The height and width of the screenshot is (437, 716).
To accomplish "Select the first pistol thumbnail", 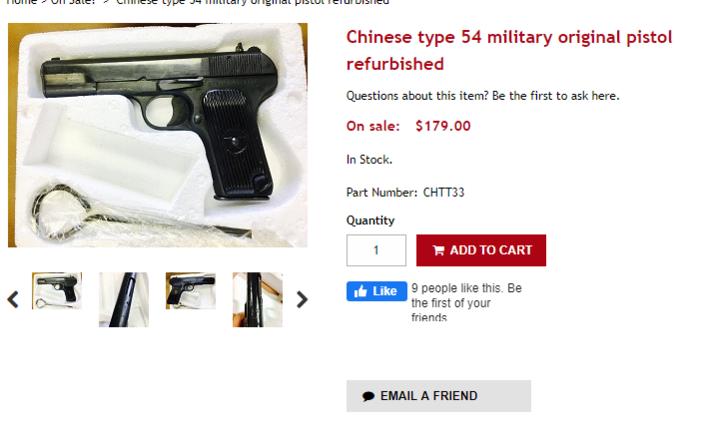I will [x=57, y=291].
